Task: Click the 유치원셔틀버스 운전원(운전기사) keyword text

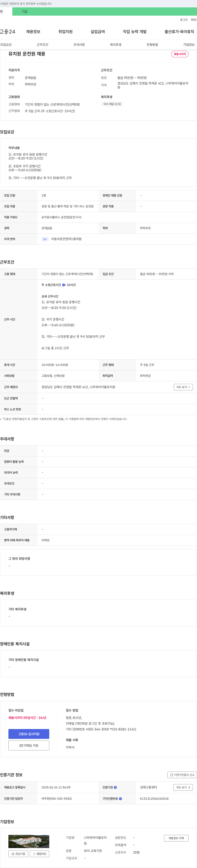Action: tap(62, 217)
